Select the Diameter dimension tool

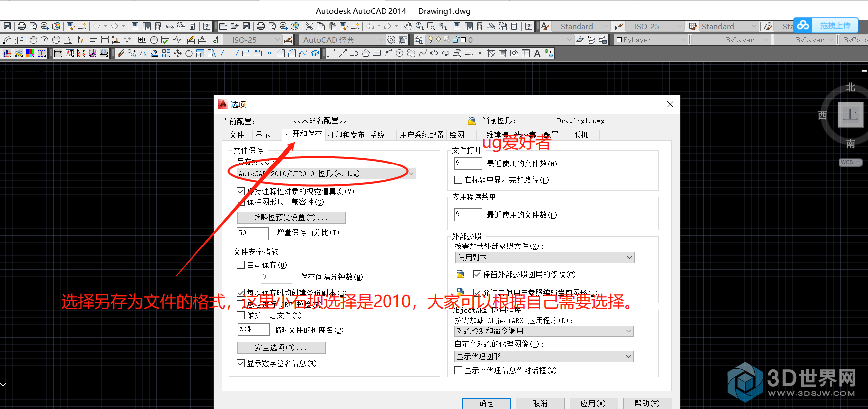click(x=56, y=40)
